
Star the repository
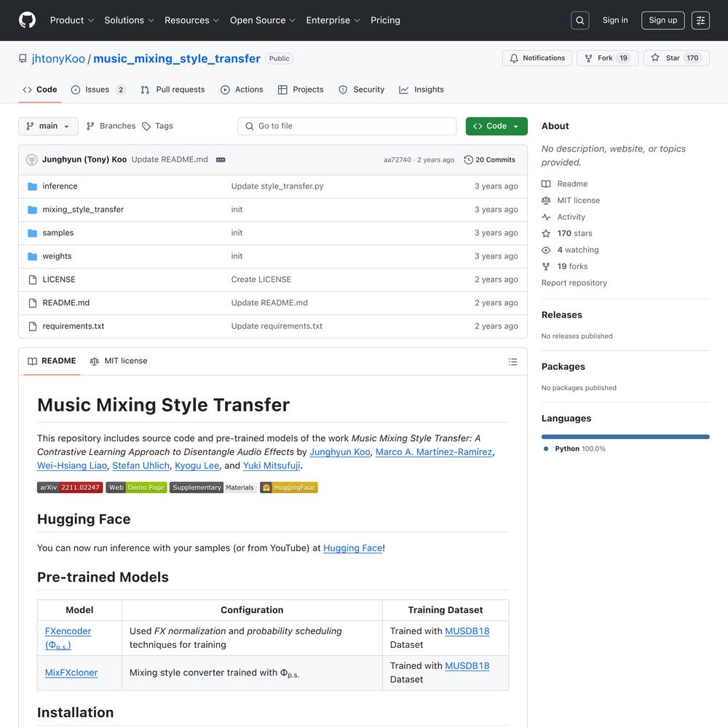[x=676, y=58]
